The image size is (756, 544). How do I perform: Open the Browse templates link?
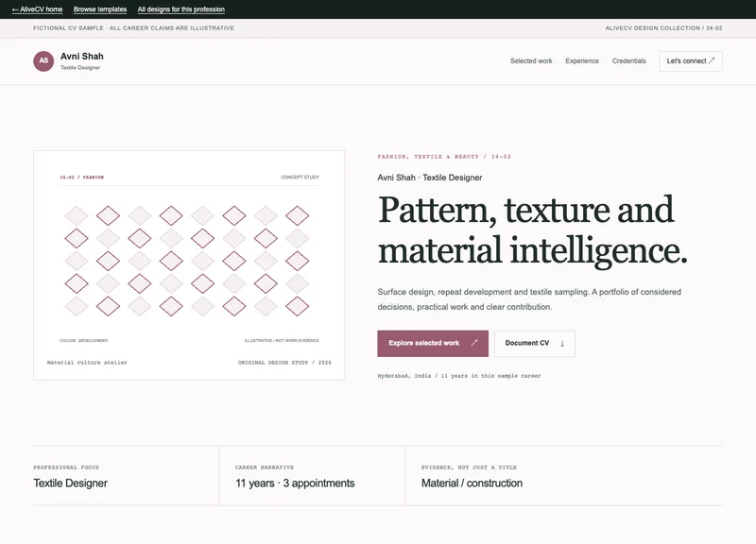click(x=100, y=9)
